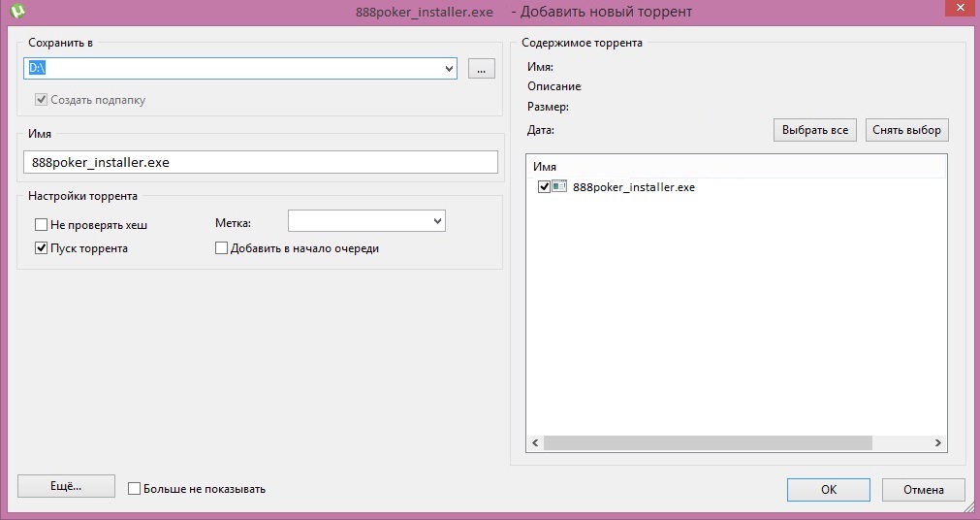The image size is (980, 520).
Task: Enable 'Не проверять хеш' checkbox
Action: tap(42, 225)
